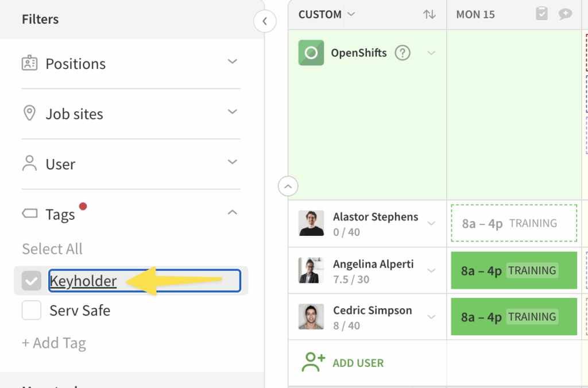Screen dimensions: 588x388
Task: Open the CUSTOM view dropdown
Action: click(351, 14)
